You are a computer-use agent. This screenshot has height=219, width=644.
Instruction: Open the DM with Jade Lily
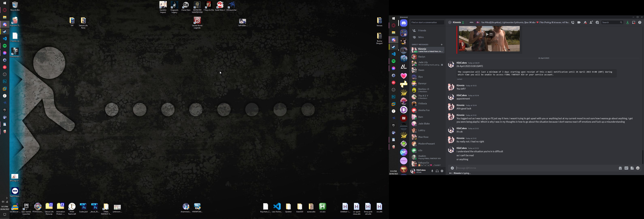pyautogui.click(x=427, y=64)
